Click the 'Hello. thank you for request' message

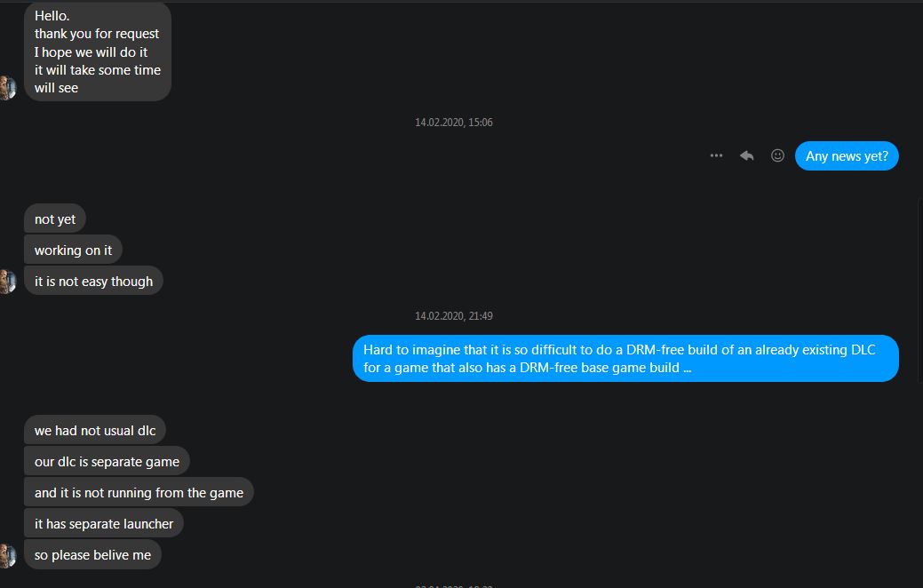point(98,52)
